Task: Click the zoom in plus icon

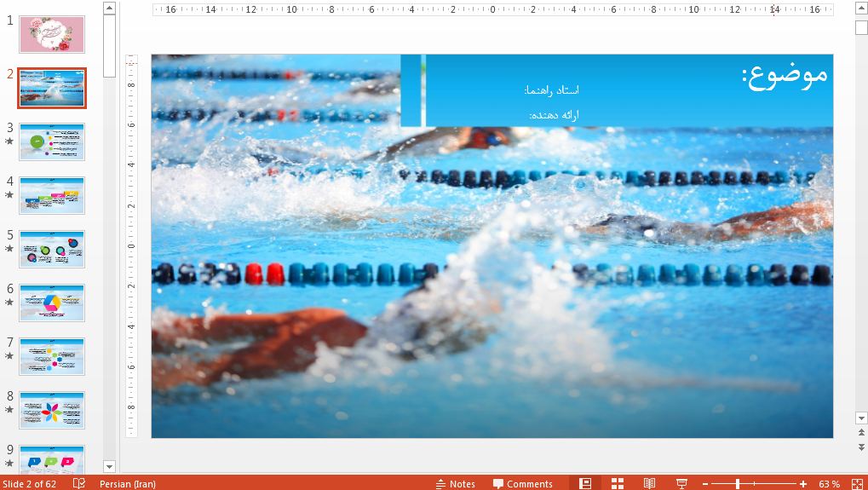Action: (803, 484)
